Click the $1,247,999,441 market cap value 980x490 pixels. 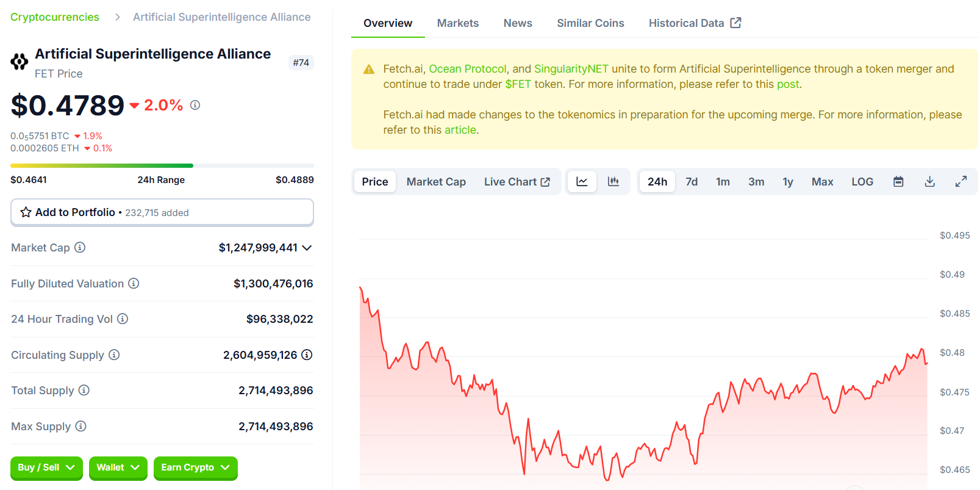[258, 248]
